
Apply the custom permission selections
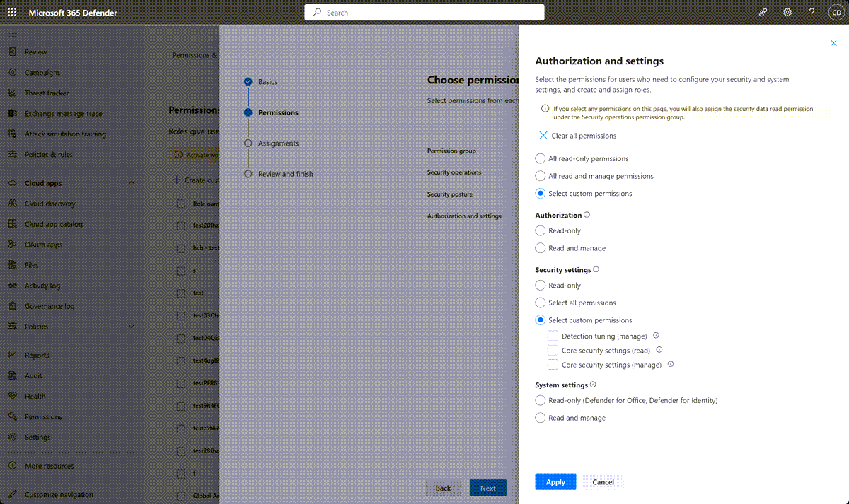click(555, 481)
